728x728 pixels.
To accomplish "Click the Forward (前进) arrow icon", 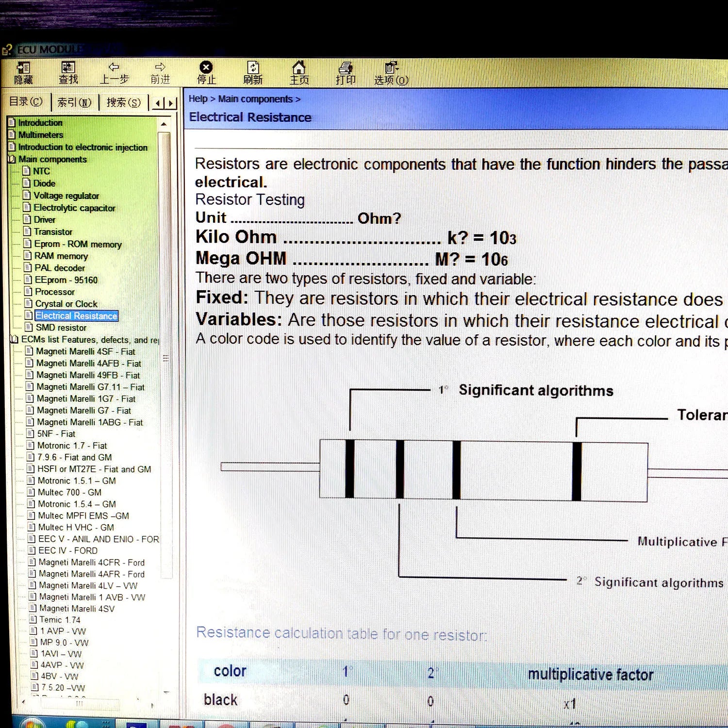I will pos(160,72).
